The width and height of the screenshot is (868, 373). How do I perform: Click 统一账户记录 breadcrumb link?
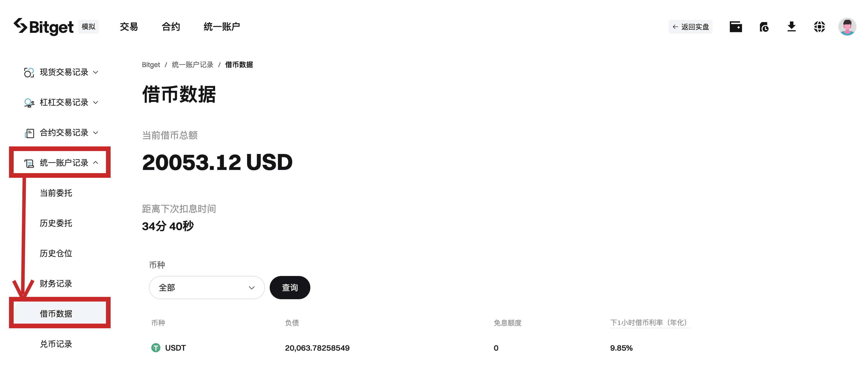coord(192,65)
